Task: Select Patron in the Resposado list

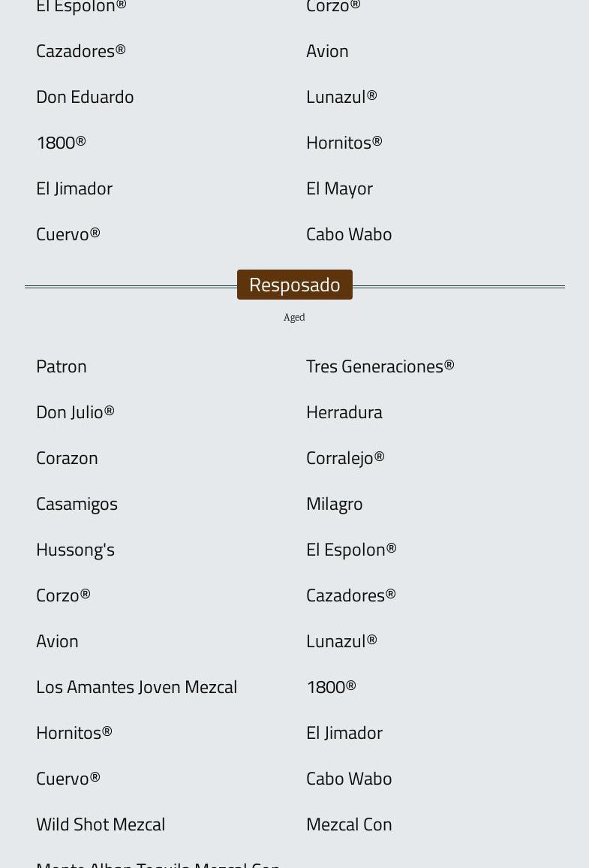Action: click(62, 366)
